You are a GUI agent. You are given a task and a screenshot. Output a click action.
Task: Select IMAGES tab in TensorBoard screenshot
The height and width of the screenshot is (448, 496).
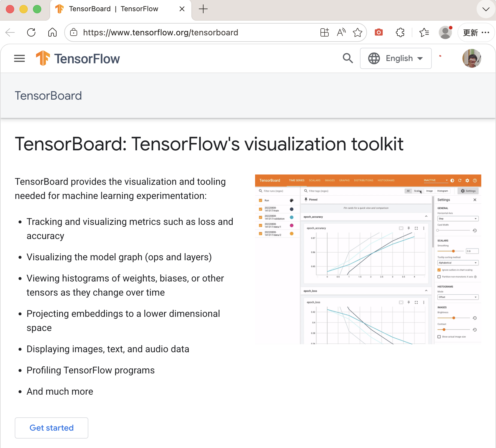point(330,180)
